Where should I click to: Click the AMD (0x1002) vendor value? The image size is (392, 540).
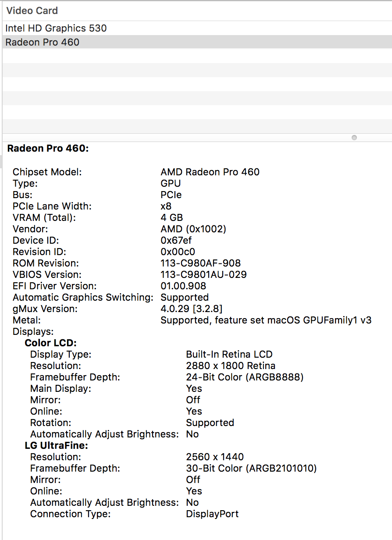193,229
